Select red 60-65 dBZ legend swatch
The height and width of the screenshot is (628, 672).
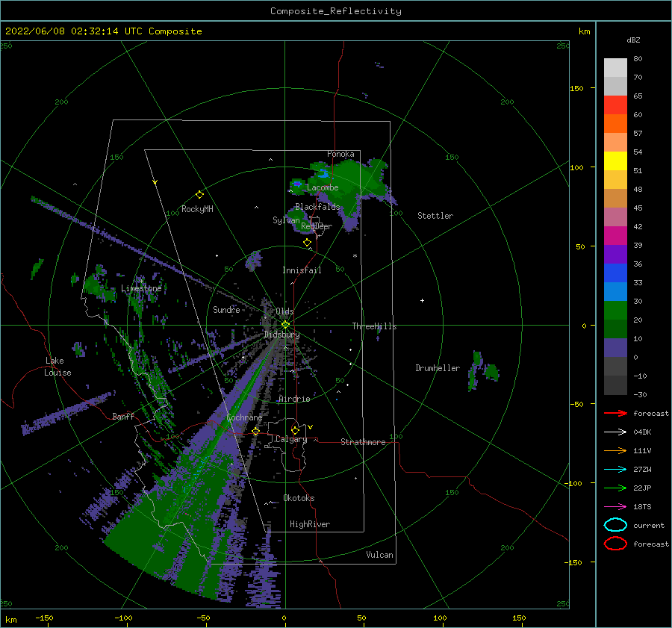point(615,105)
